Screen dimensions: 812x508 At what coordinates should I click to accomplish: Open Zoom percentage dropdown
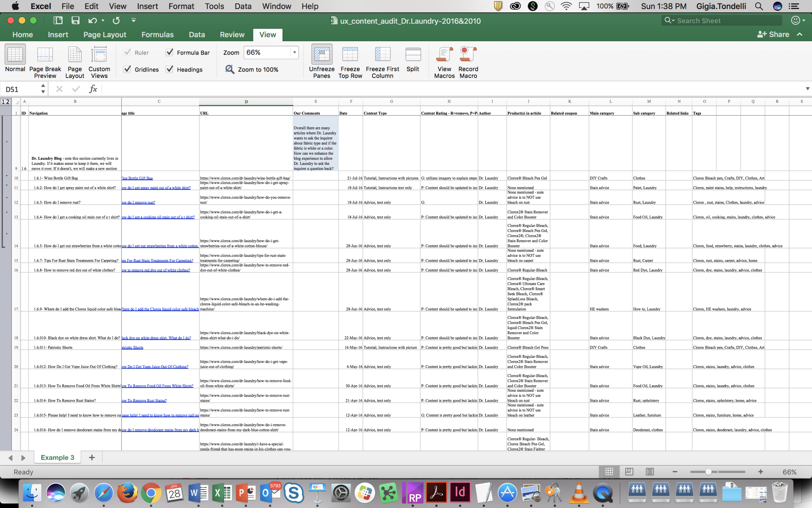click(x=294, y=52)
